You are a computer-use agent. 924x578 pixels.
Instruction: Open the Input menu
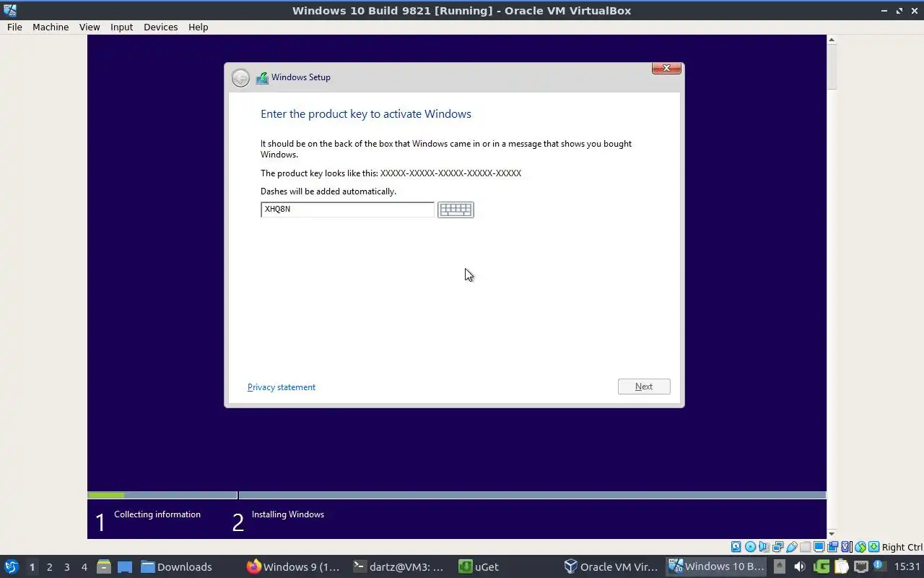(x=121, y=27)
